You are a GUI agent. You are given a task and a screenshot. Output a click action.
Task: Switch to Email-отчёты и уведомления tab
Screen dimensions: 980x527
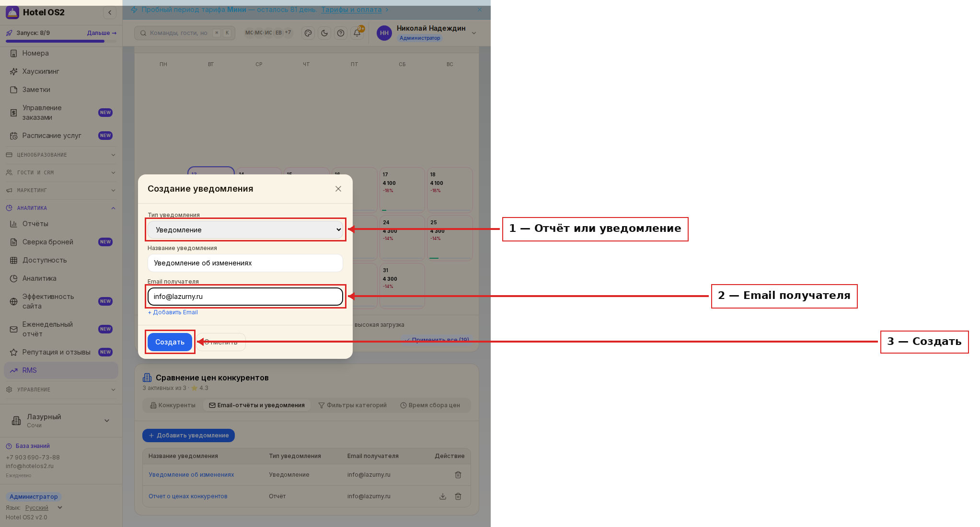click(x=257, y=405)
